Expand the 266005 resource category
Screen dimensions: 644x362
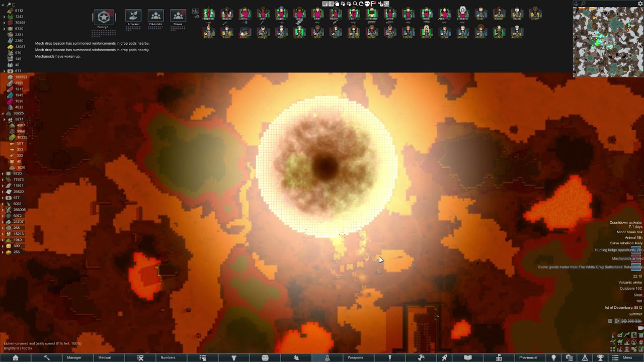(x=3, y=210)
